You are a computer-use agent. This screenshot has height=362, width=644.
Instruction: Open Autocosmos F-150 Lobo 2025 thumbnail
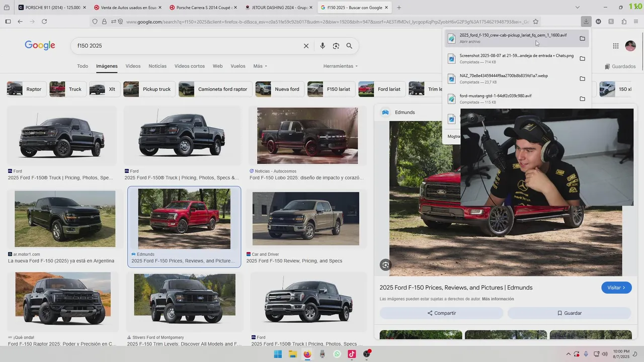(x=307, y=136)
